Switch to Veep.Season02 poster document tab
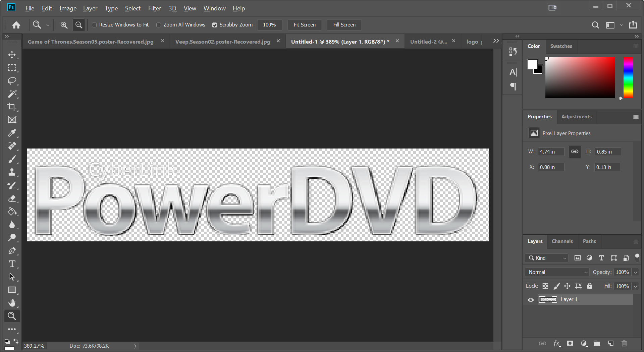Image resolution: width=644 pixels, height=352 pixels. click(x=223, y=42)
